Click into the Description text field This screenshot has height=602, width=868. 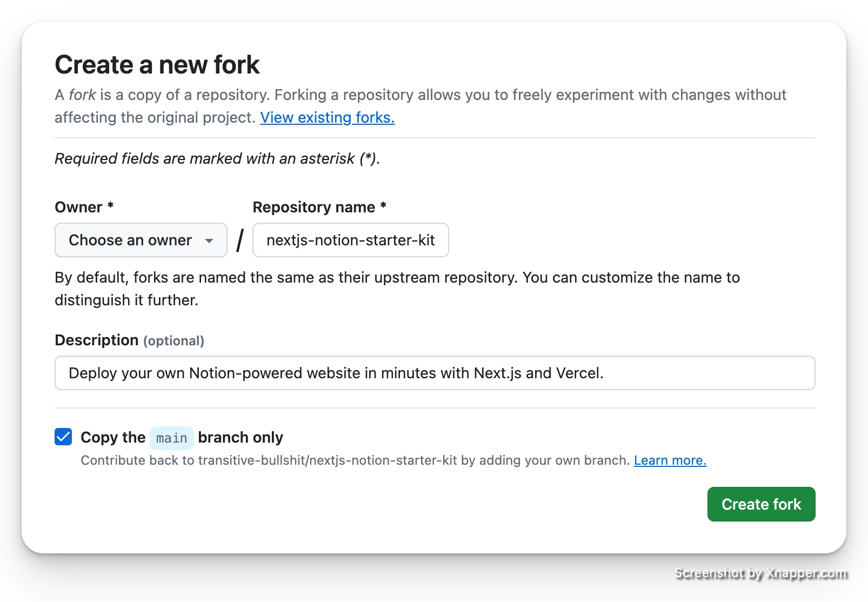pyautogui.click(x=435, y=373)
